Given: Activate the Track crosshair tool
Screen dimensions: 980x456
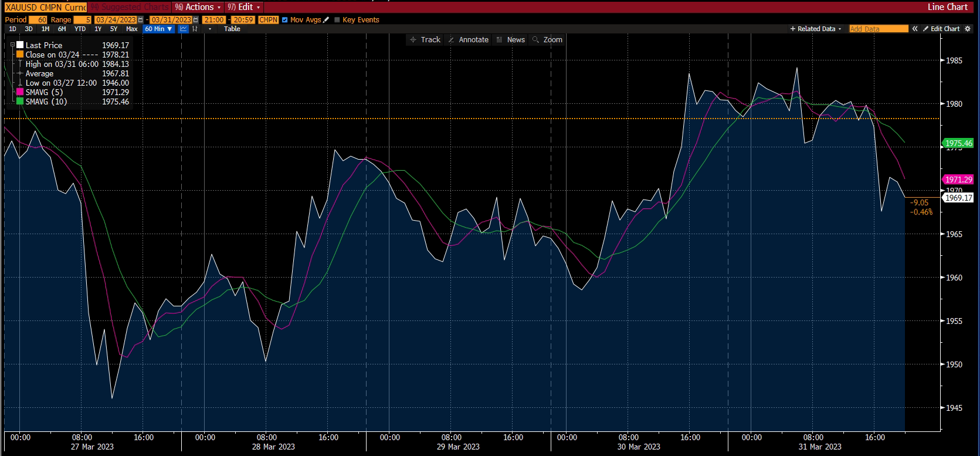Looking at the screenshot, I should click(x=425, y=40).
